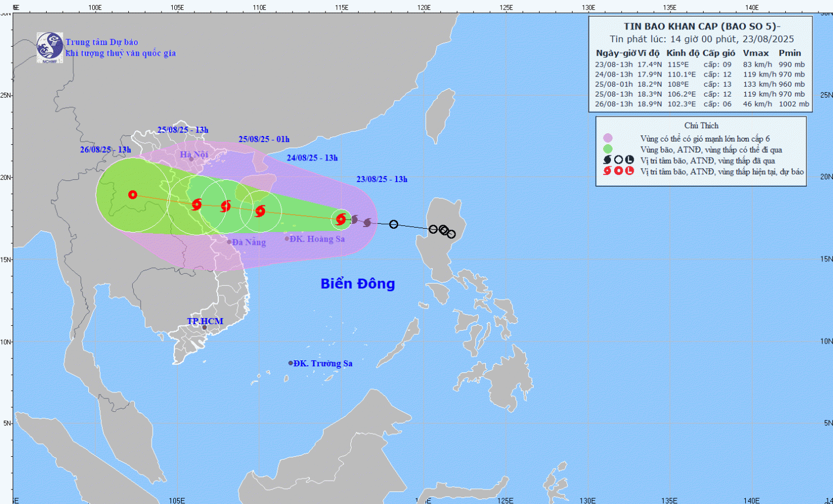Click the Hà Nội city label
Viewport: 833px width, 504px height.
[x=194, y=154]
